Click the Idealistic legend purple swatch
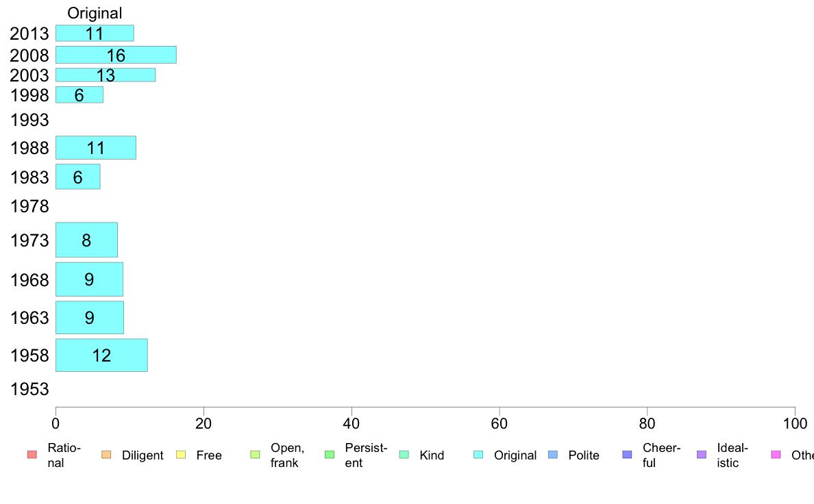 (702, 455)
